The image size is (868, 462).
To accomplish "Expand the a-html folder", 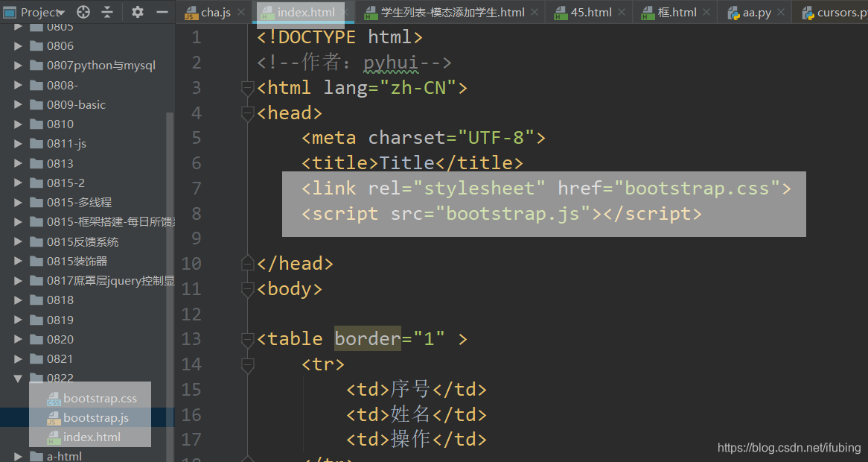I will [18, 457].
